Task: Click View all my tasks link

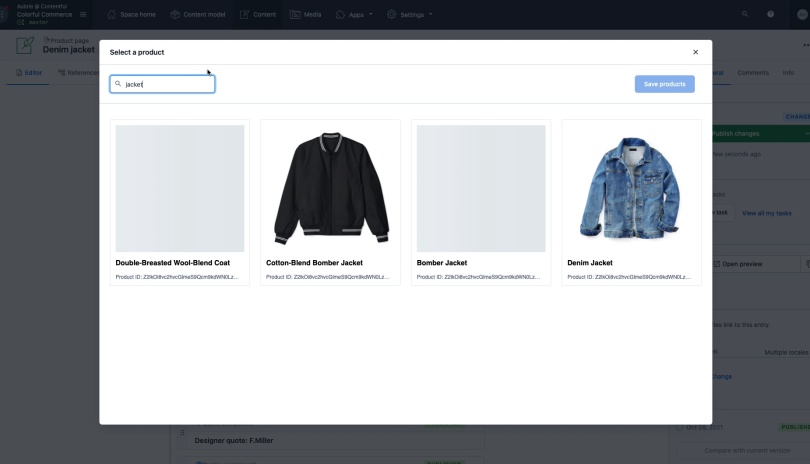Action: tap(767, 213)
